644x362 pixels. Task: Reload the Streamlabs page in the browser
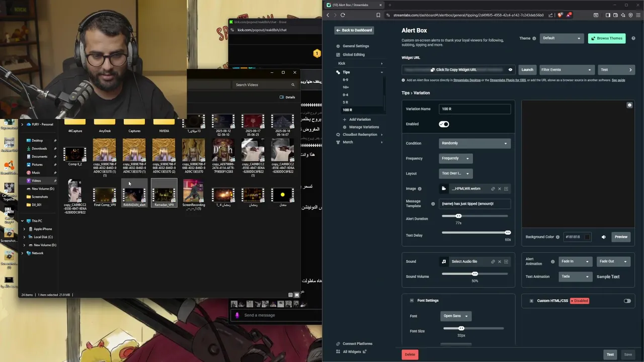click(343, 15)
